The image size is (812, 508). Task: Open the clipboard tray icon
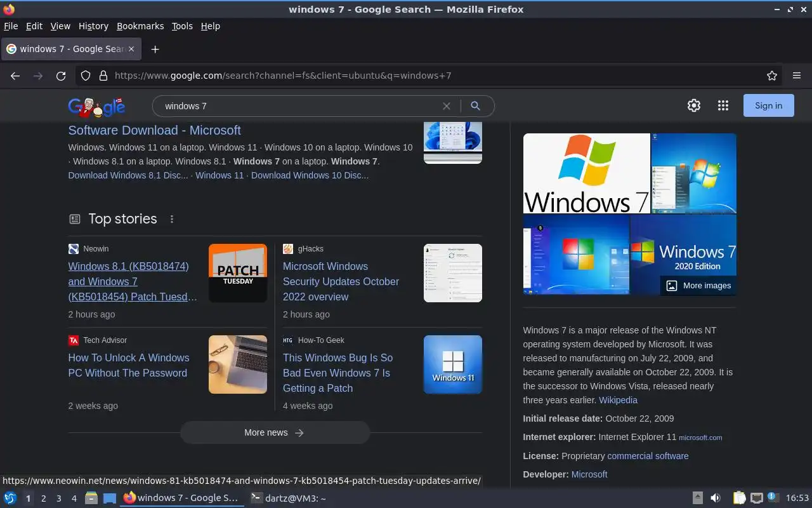[x=739, y=498]
